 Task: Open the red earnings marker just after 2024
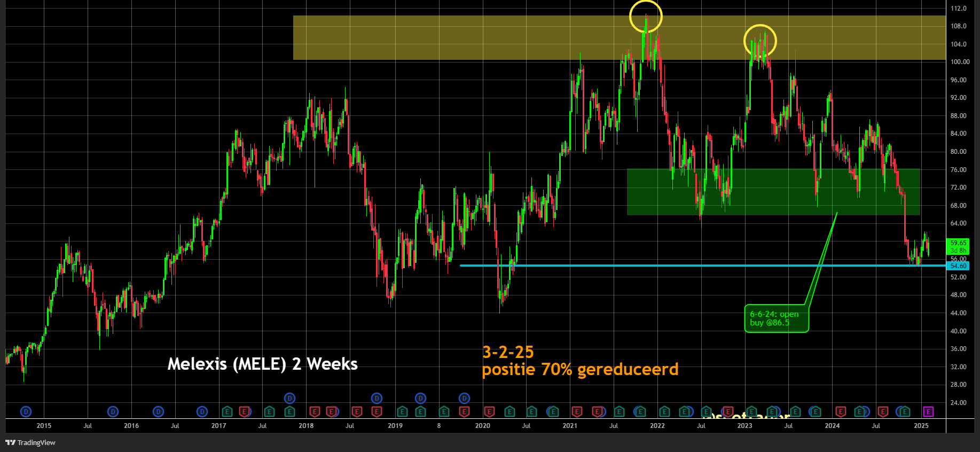tap(841, 411)
